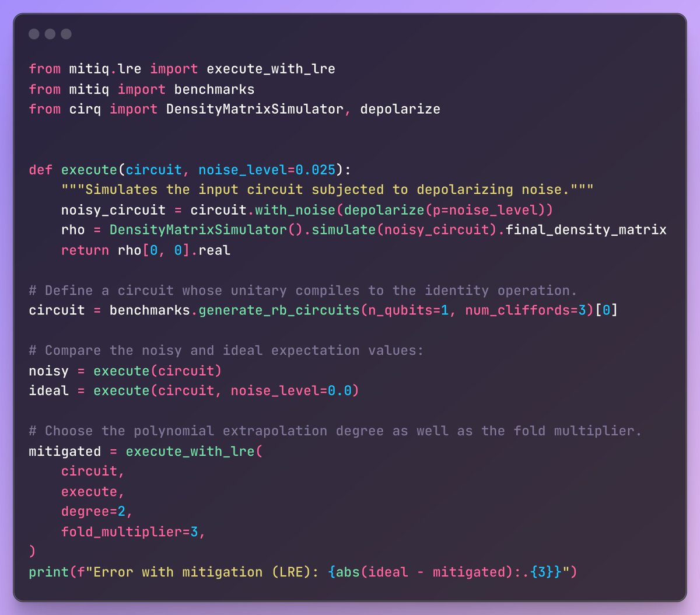This screenshot has width=700, height=615.
Task: Select 'Error with mitigation (LRE):' string text
Action: pos(206,572)
